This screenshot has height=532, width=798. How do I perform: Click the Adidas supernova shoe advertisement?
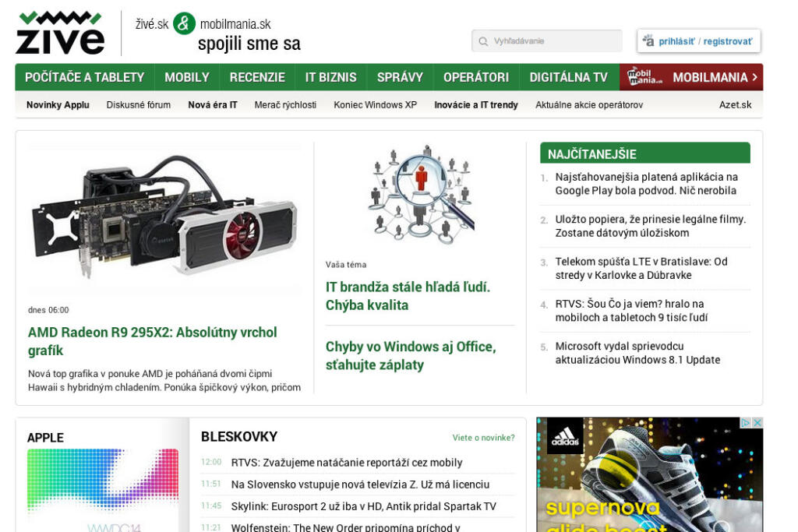[649, 474]
